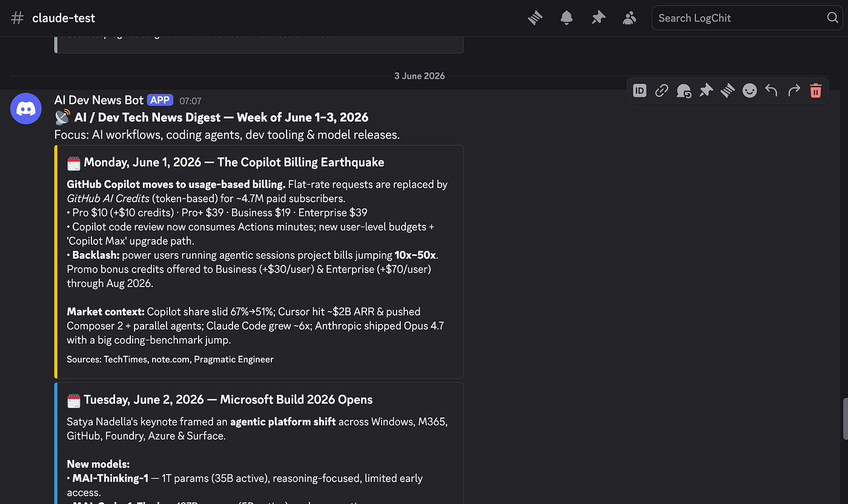Screen dimensions: 848x504
Task: Click the 07:07 message timestamp
Action: pyautogui.click(x=190, y=101)
